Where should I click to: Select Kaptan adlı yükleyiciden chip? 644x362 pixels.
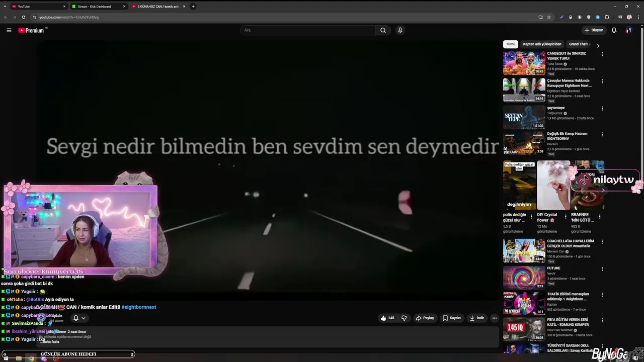[542, 44]
